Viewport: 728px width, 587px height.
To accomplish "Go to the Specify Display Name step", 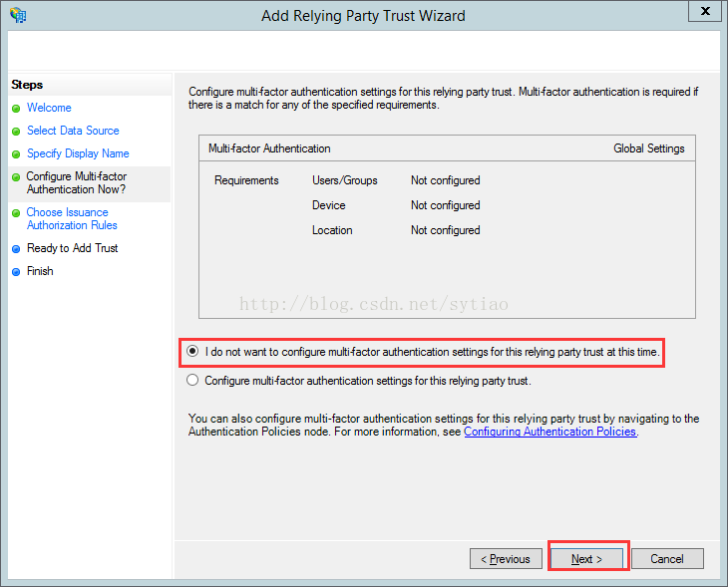I will 78,153.
